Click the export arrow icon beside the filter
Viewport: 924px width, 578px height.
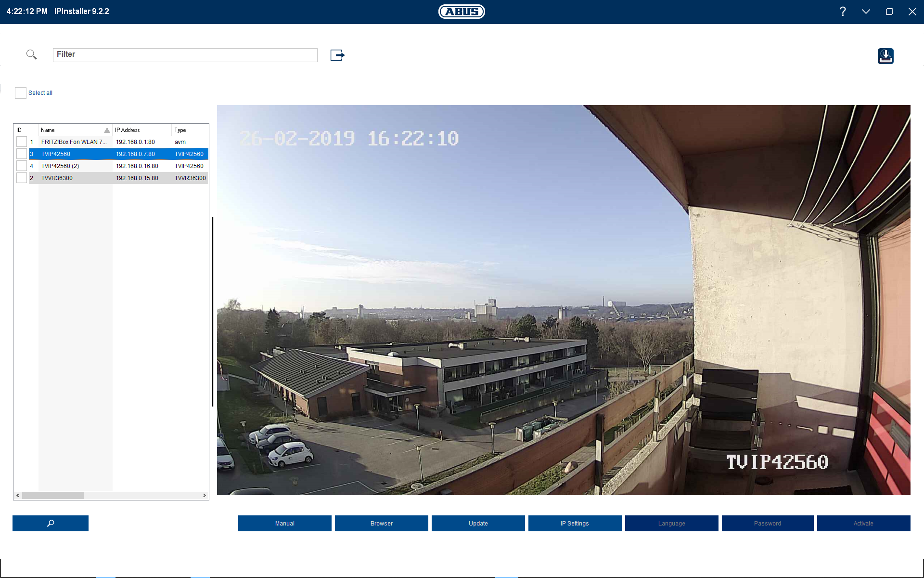[x=337, y=55]
